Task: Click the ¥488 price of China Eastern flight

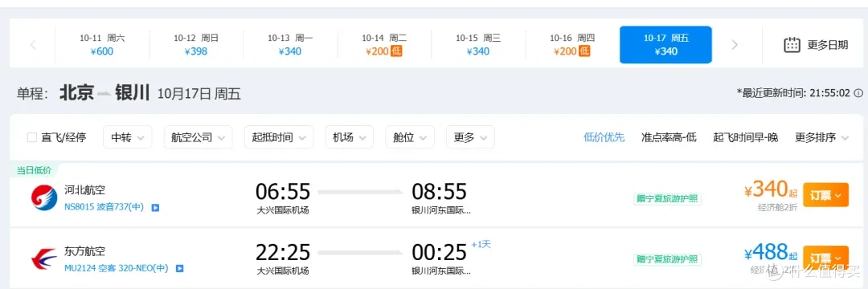Action: click(771, 253)
